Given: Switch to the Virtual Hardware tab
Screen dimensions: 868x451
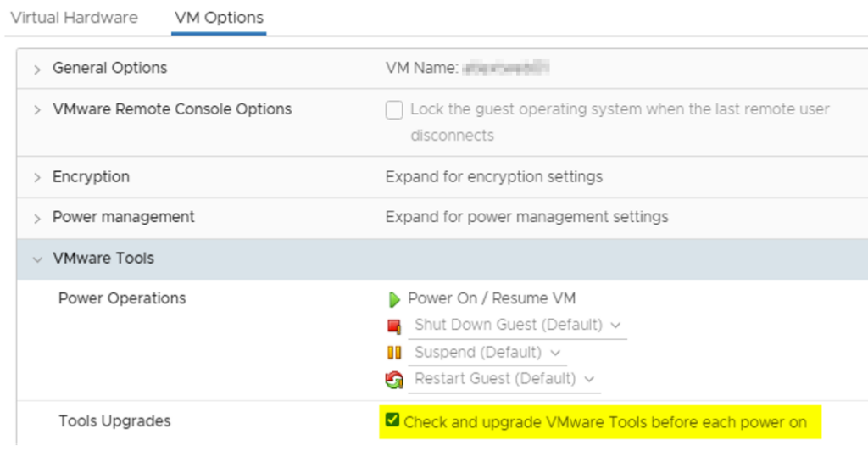Looking at the screenshot, I should (x=74, y=18).
